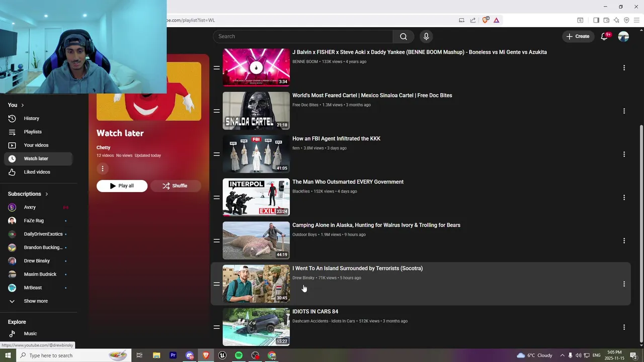Open INTERPOL thumbnail of Outsmarted Government video
Screen dimensions: 644x362
coord(256,197)
